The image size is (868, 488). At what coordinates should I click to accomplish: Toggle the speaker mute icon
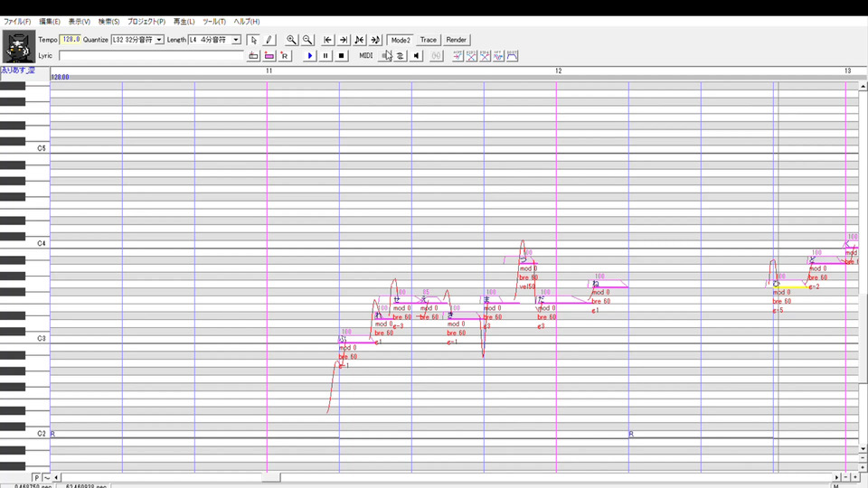(x=416, y=56)
